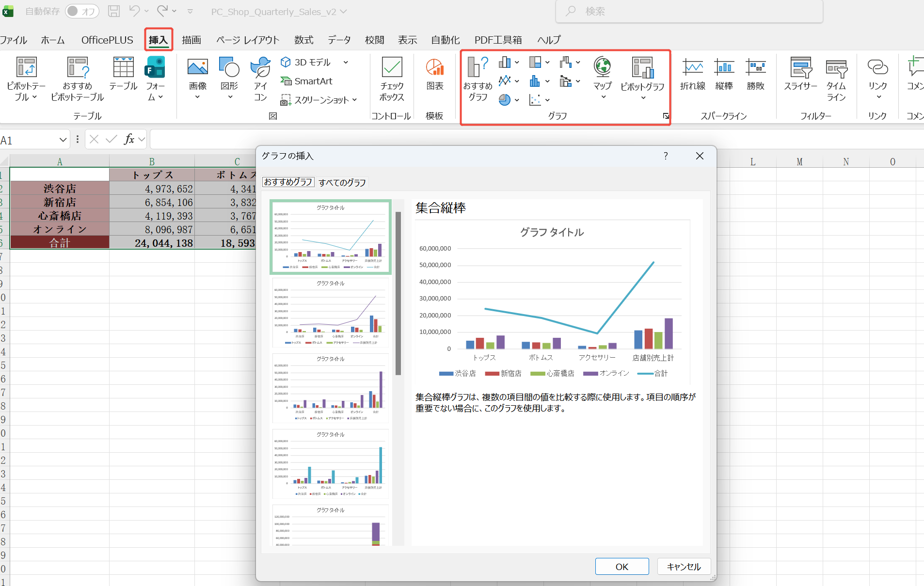Screen dimensions: 924x586
Task: Open the dialog help question mark
Action: 666,156
